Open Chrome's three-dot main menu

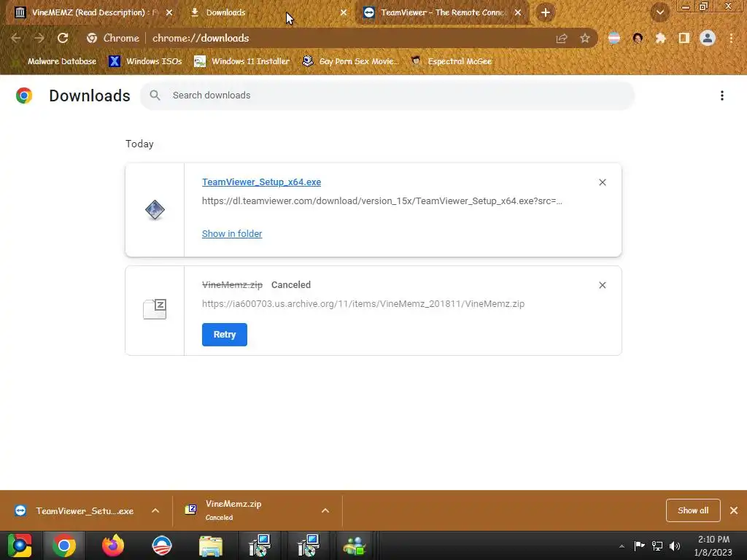[731, 38]
